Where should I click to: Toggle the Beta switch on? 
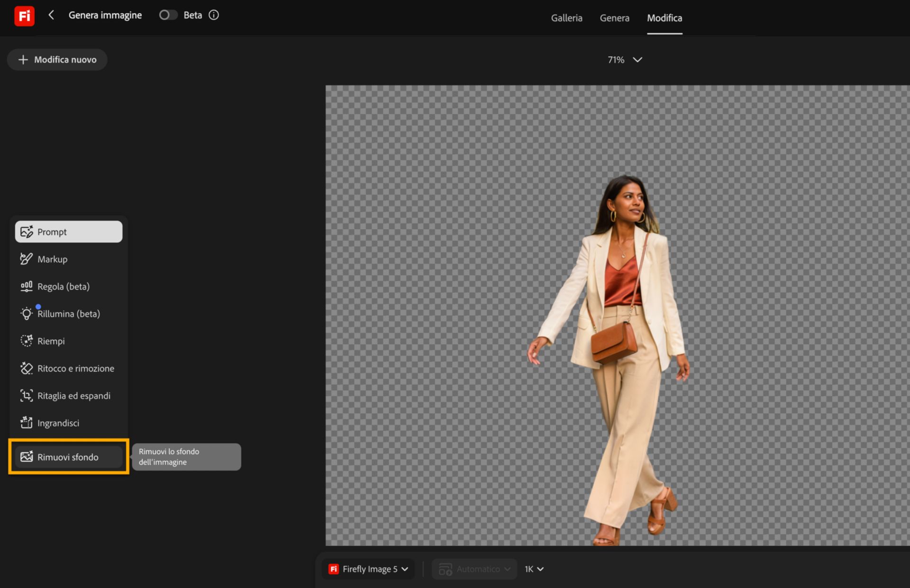pyautogui.click(x=168, y=15)
